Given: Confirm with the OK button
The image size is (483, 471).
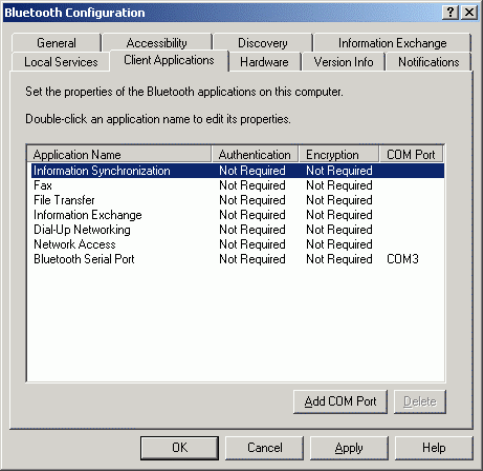Looking at the screenshot, I should point(180,448).
